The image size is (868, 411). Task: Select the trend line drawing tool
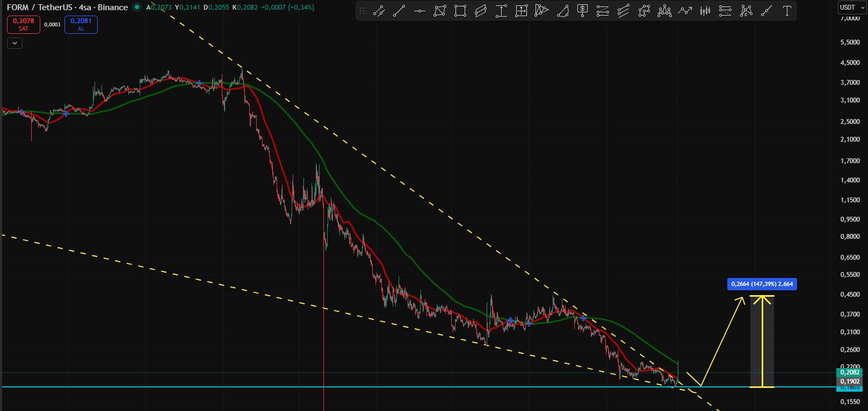coord(399,11)
